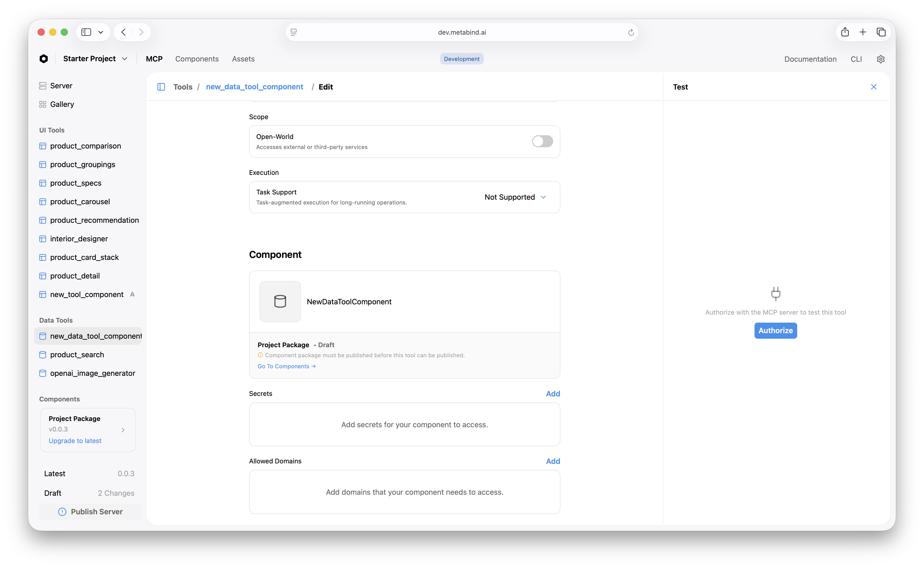Screen dimensions: 924x568
Task: Switch to the Components tab
Action: coord(197,59)
